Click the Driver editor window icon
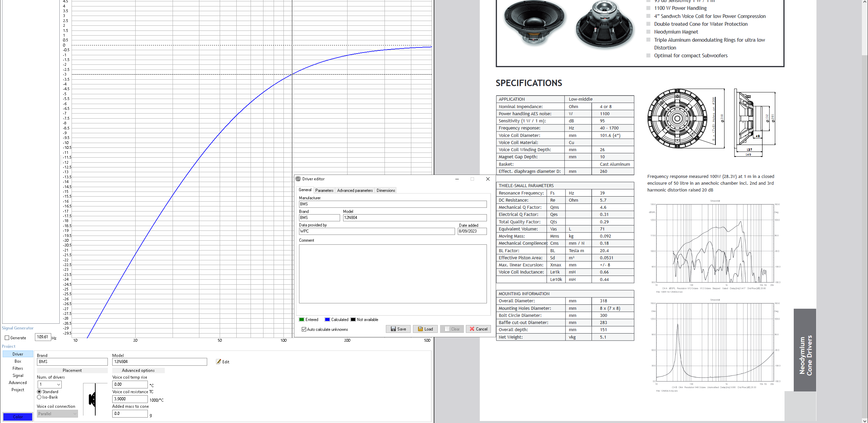 [298, 179]
